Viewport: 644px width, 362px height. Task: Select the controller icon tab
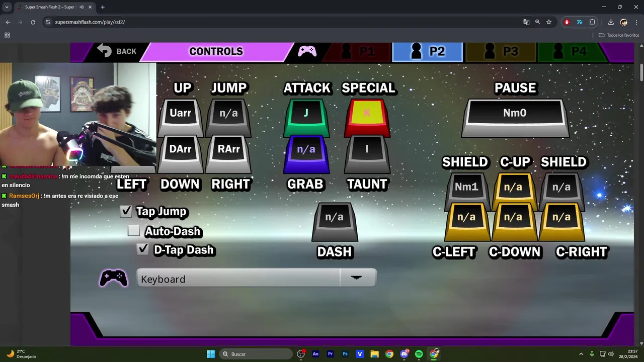pyautogui.click(x=307, y=51)
